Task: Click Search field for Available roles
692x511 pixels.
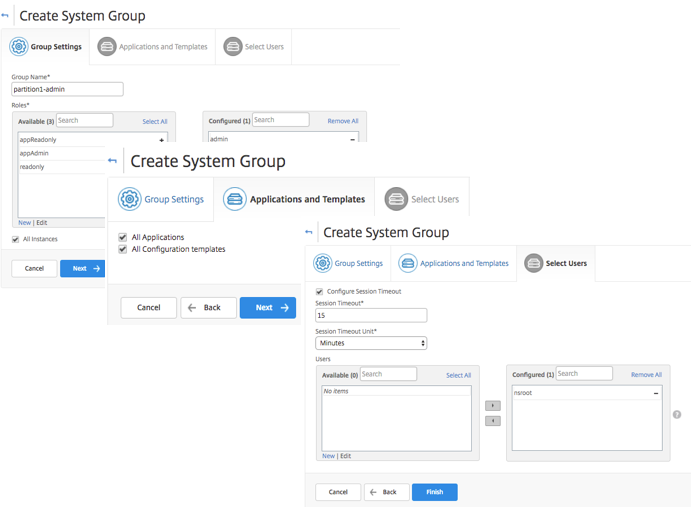Action: point(84,120)
